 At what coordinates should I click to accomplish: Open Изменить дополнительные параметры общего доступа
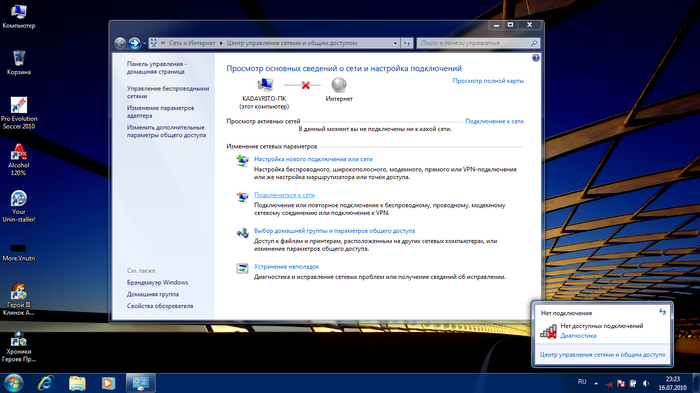[166, 131]
